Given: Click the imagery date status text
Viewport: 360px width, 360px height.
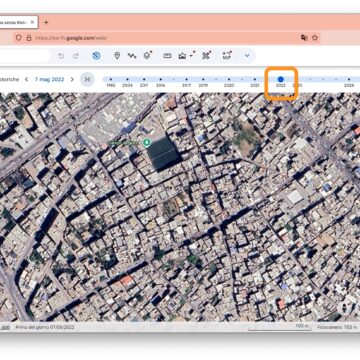Looking at the screenshot, I should coord(45,327).
